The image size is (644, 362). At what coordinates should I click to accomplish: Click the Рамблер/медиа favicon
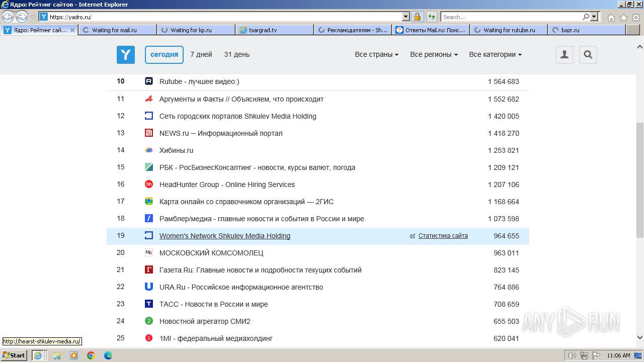[x=148, y=219]
